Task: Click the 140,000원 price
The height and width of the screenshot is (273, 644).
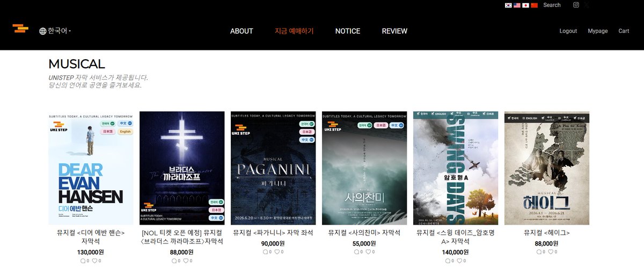Action: pos(456,252)
